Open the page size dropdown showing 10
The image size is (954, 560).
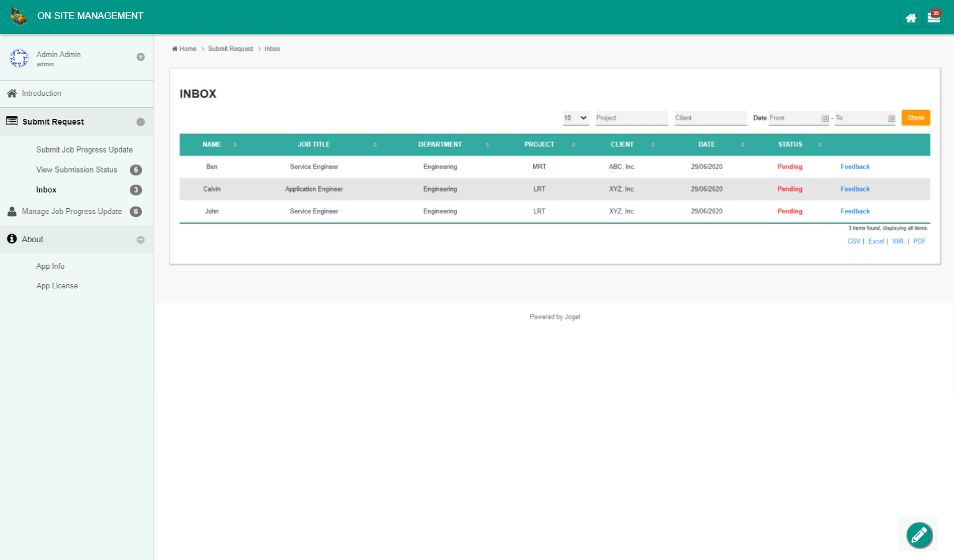[x=575, y=118]
